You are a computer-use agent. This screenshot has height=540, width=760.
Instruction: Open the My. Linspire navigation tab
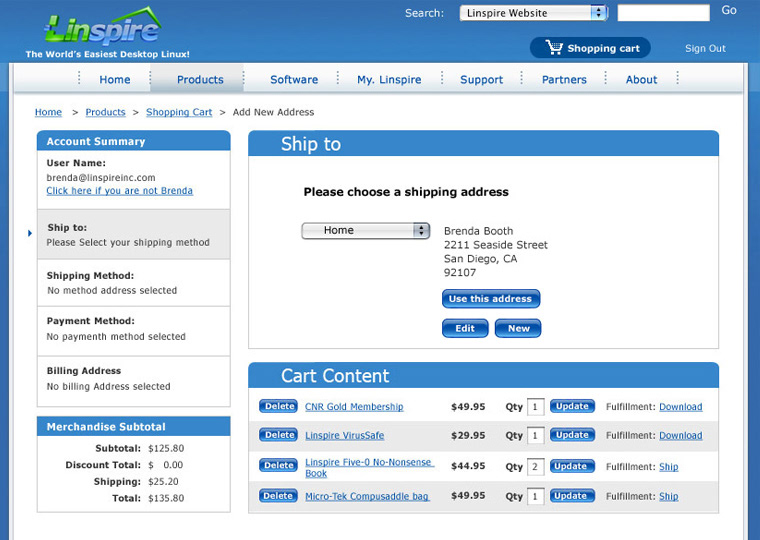[x=389, y=79]
